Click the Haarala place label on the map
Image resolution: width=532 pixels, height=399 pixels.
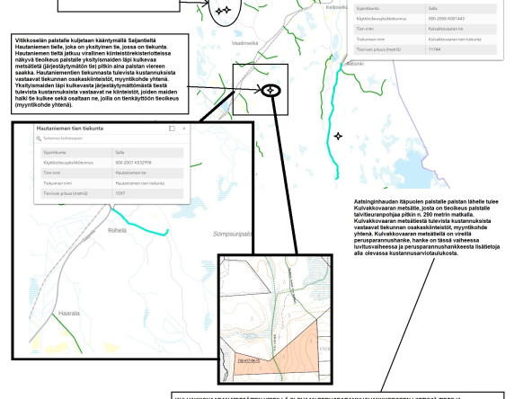[x=69, y=313]
